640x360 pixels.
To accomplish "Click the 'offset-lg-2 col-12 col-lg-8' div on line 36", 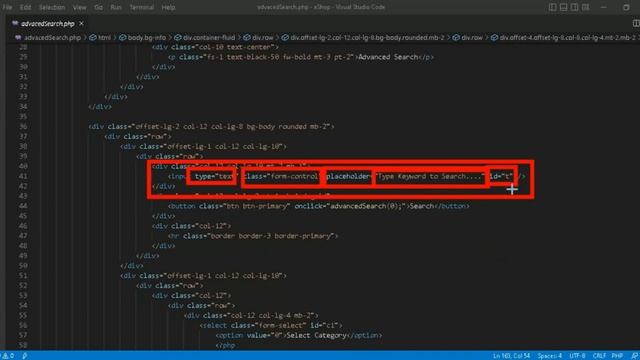I will (211, 127).
